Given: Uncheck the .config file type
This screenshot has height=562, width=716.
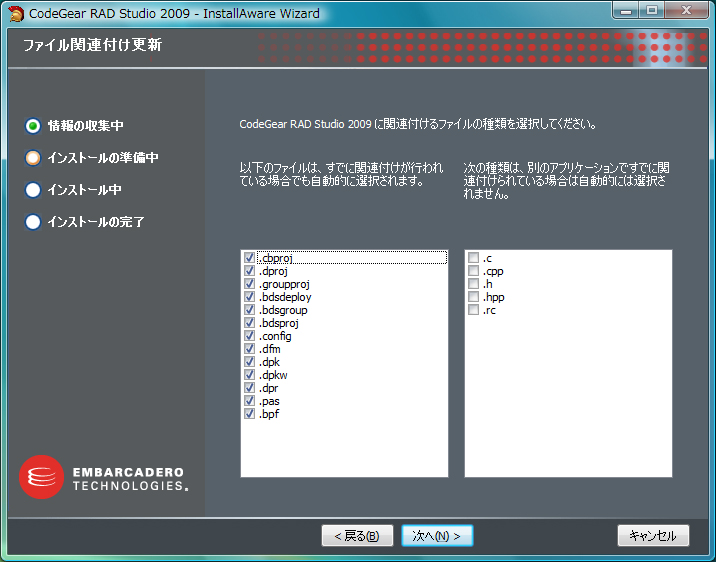Looking at the screenshot, I should [249, 336].
